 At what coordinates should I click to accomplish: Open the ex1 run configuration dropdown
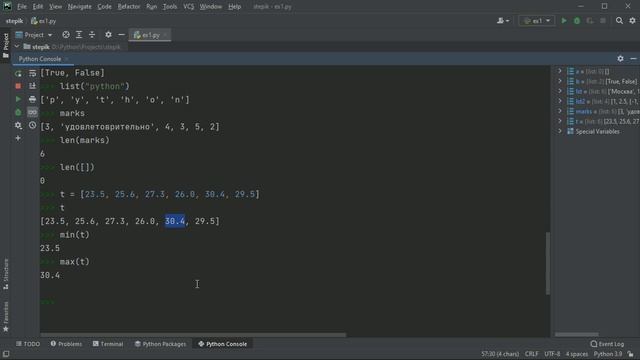537,20
